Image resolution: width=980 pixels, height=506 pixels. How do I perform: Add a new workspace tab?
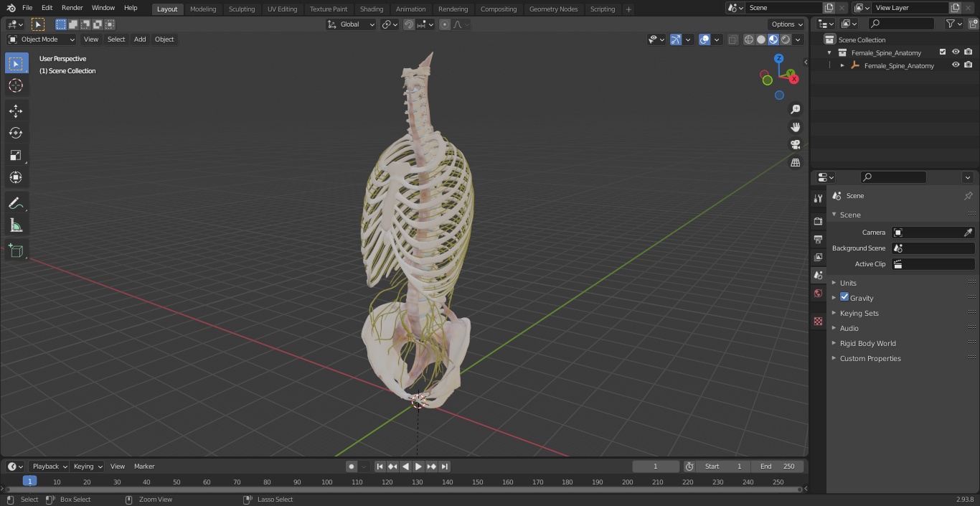coord(628,9)
